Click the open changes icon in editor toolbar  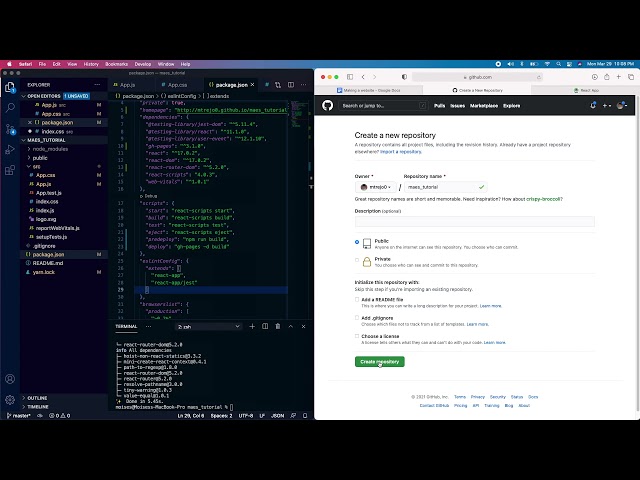coord(278,85)
